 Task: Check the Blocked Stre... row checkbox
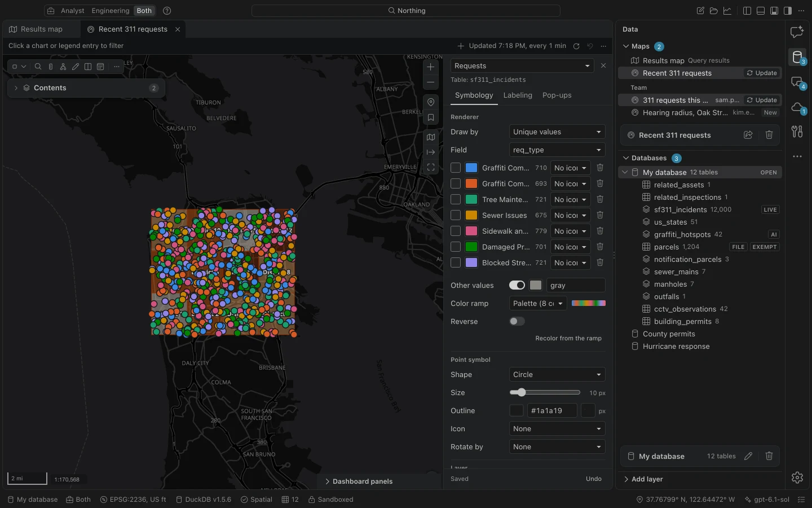coord(456,262)
